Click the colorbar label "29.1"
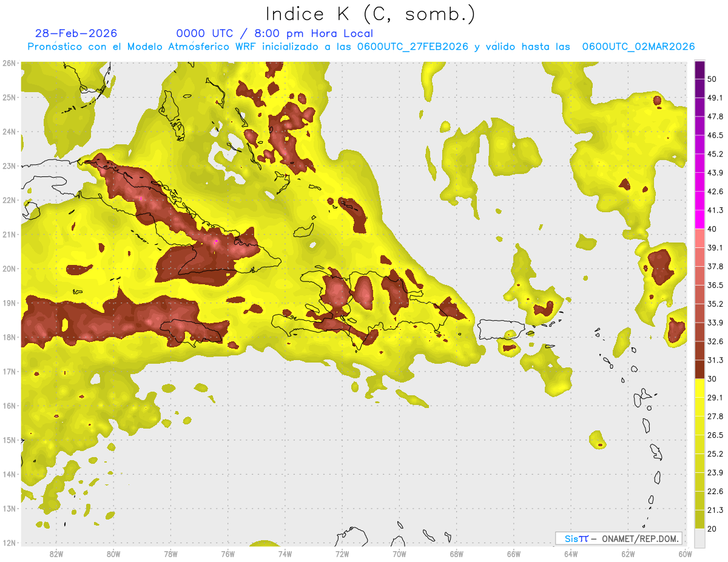 [x=715, y=398]
